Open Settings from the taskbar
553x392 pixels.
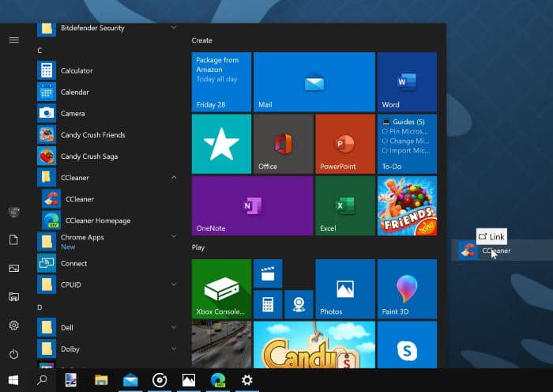click(x=246, y=380)
